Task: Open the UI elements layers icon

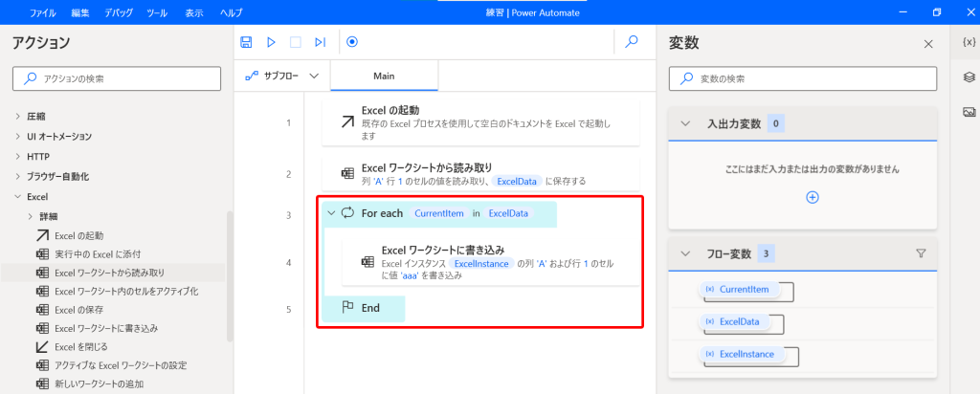Action: pos(968,77)
